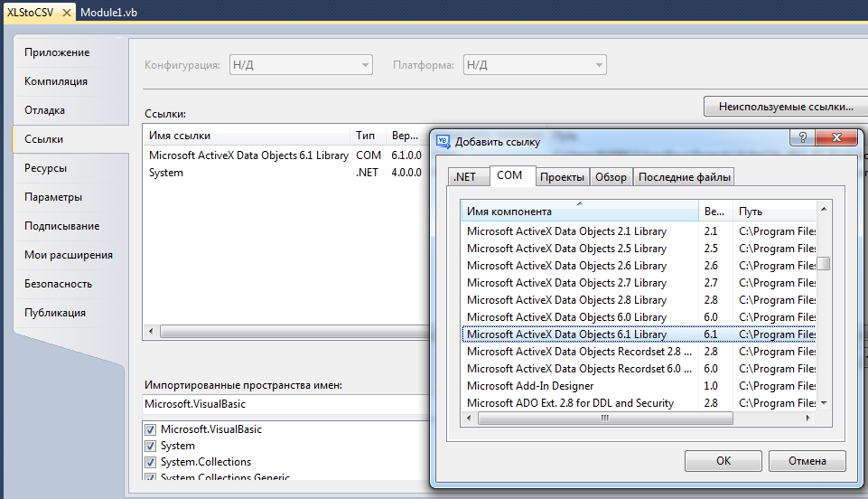The image size is (868, 499).
Task: Click the component list horizontal scrollbar thumb
Action: 605,419
